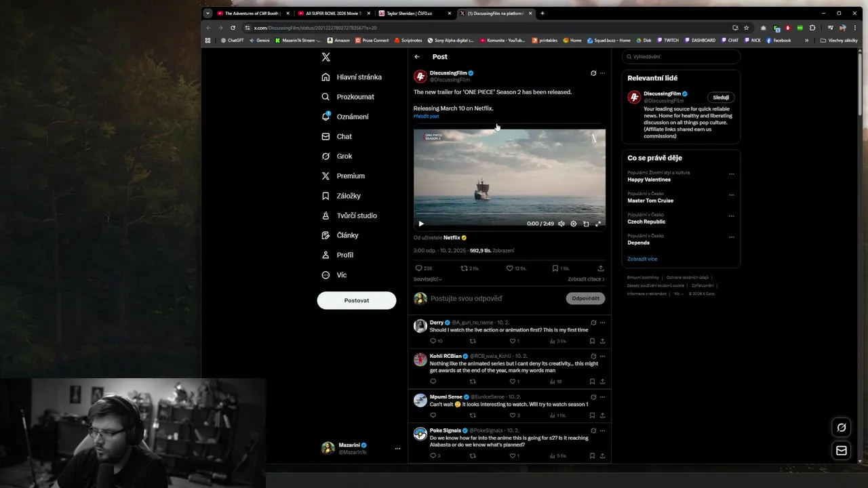Screen dimensions: 868x488
Task: Open Premium in the sidebar
Action: (x=343, y=176)
